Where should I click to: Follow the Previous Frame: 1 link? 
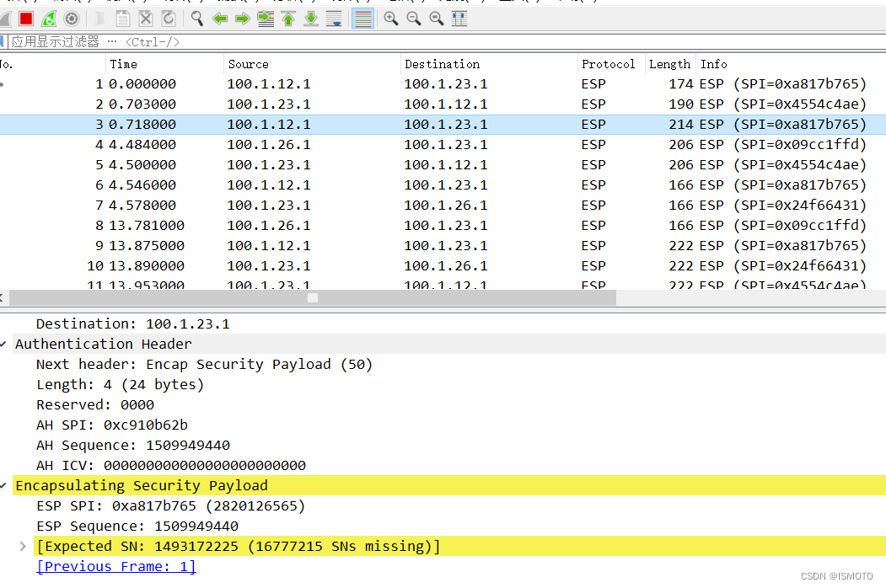[x=115, y=566]
